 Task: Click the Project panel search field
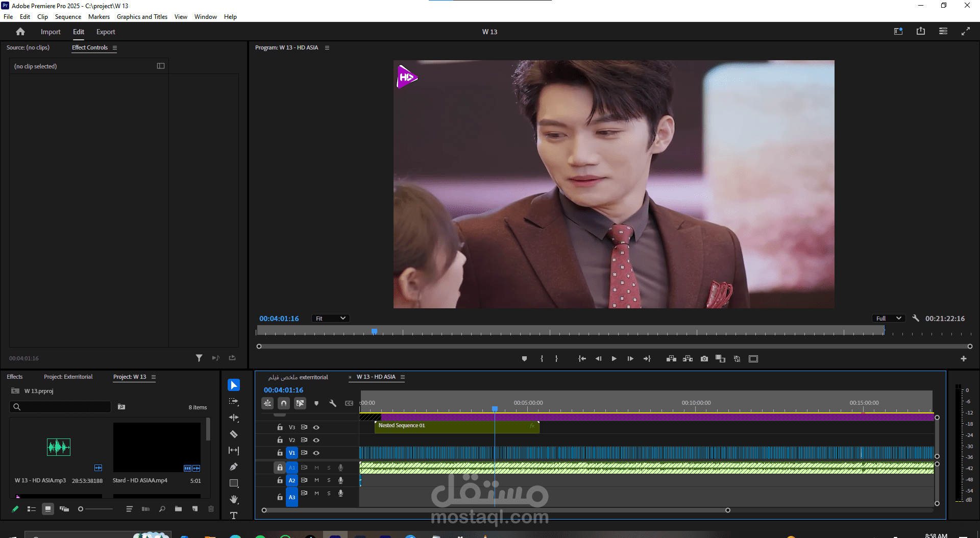(60, 407)
